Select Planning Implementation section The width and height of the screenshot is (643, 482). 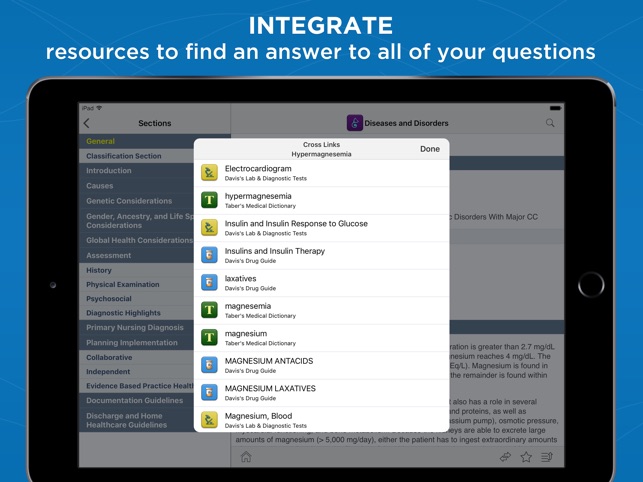pos(137,343)
